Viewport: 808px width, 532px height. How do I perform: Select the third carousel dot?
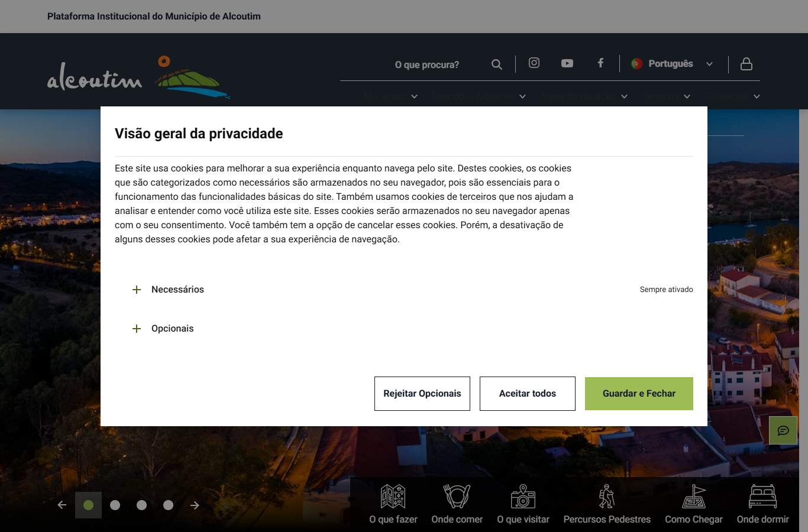[141, 505]
